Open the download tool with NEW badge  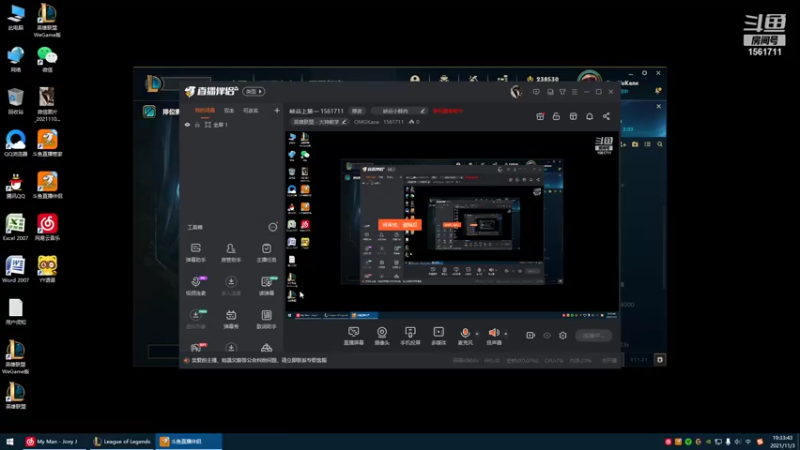(196, 319)
